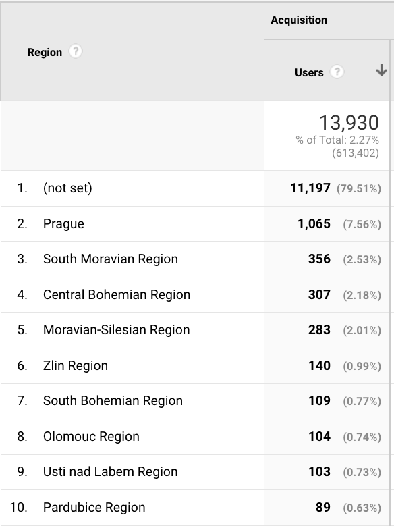Click the help icon next to Region
The image size is (394, 532).
[x=76, y=51]
